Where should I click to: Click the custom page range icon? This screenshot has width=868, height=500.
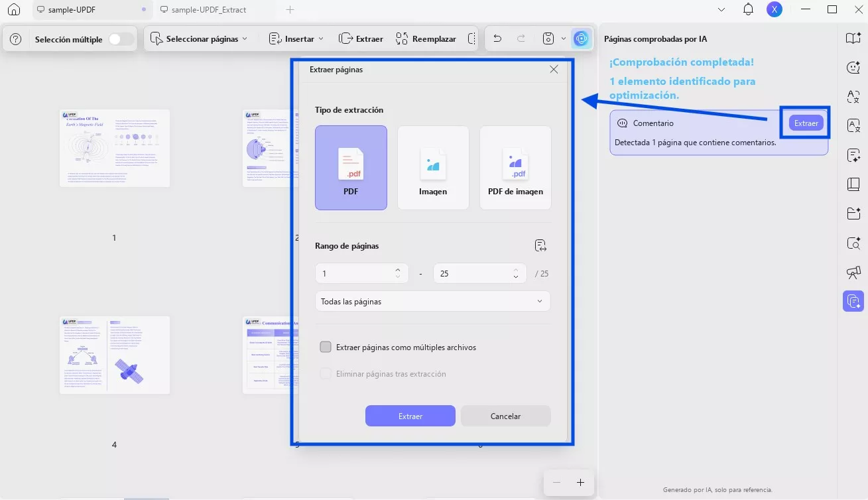540,246
